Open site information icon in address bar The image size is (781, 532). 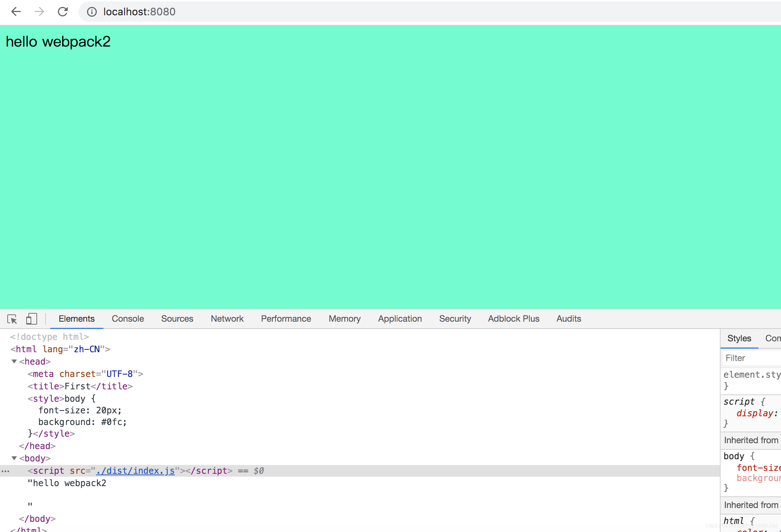[x=92, y=12]
